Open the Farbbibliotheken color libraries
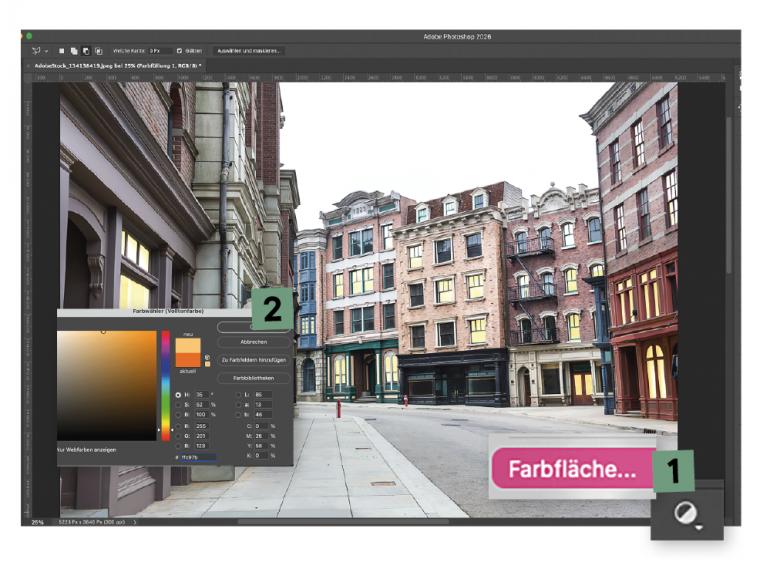770x569 pixels. coord(253,378)
